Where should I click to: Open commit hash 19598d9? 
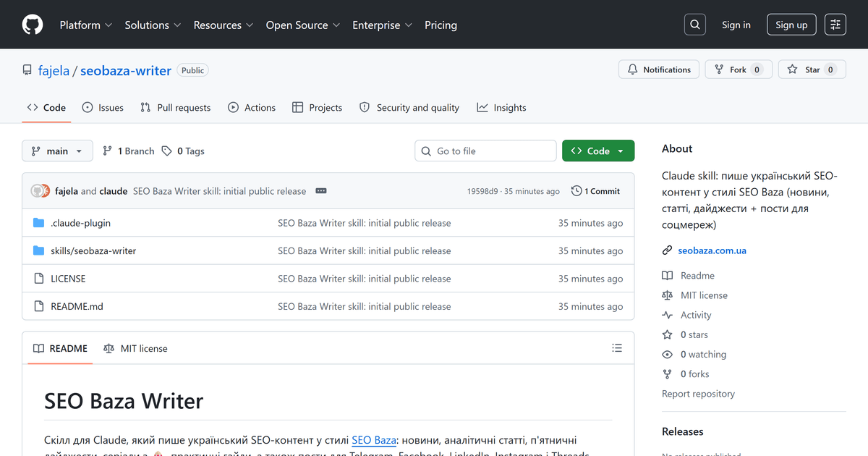point(482,191)
